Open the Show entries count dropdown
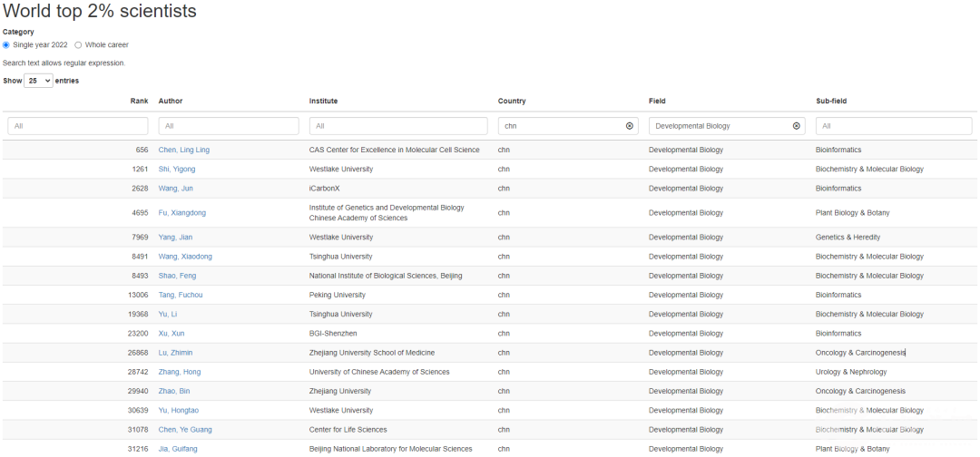 (x=38, y=81)
